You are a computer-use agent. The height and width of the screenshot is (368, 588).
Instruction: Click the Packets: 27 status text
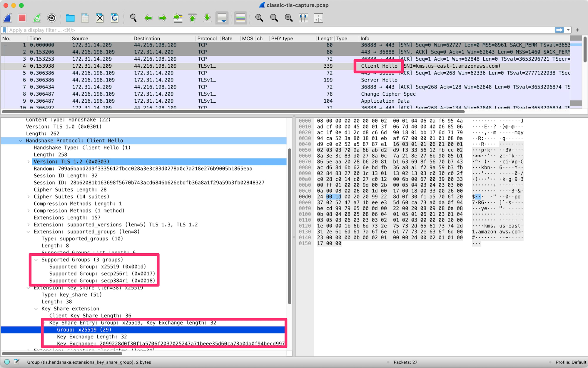coord(405,362)
